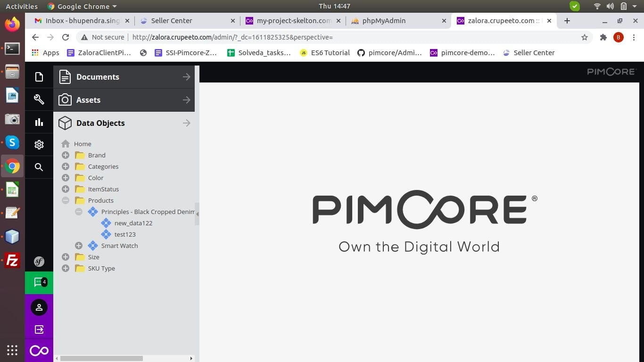Open the notifications icon with badge 4
This screenshot has height=362, width=644.
pyautogui.click(x=39, y=283)
